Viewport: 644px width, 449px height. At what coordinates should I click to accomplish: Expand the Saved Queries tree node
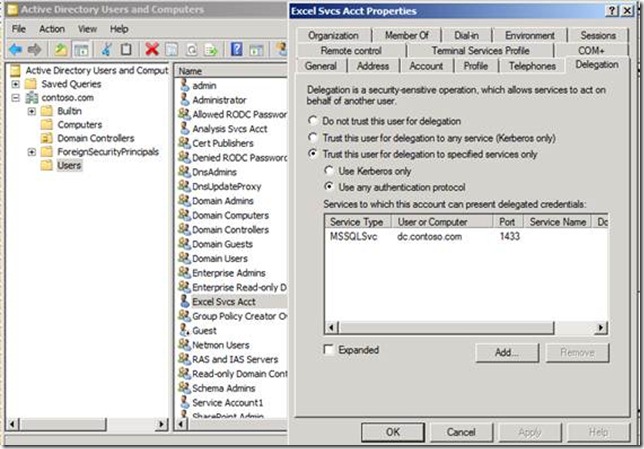click(x=15, y=84)
